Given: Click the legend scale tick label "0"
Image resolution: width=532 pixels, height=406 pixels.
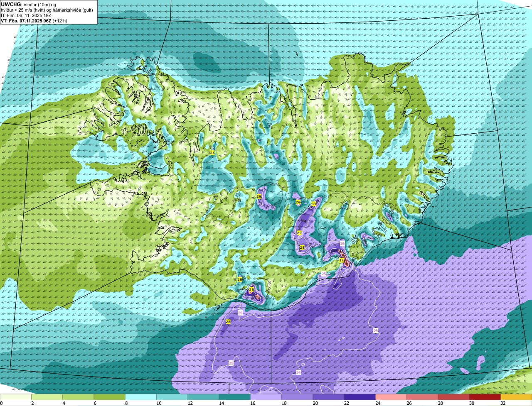Looking at the screenshot, I should [1, 403].
